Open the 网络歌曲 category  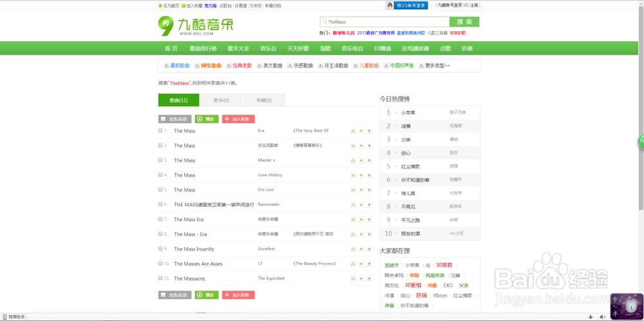211,65
